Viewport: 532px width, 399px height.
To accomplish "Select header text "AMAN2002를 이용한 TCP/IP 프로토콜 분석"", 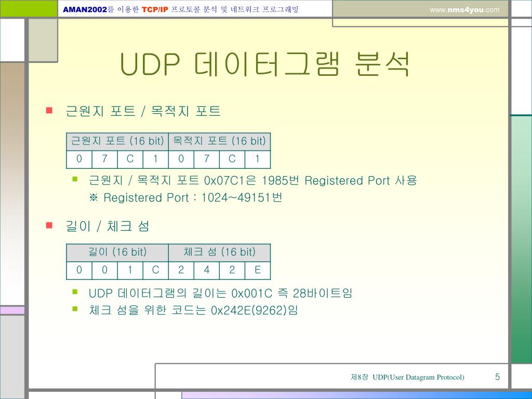I will [x=140, y=9].
